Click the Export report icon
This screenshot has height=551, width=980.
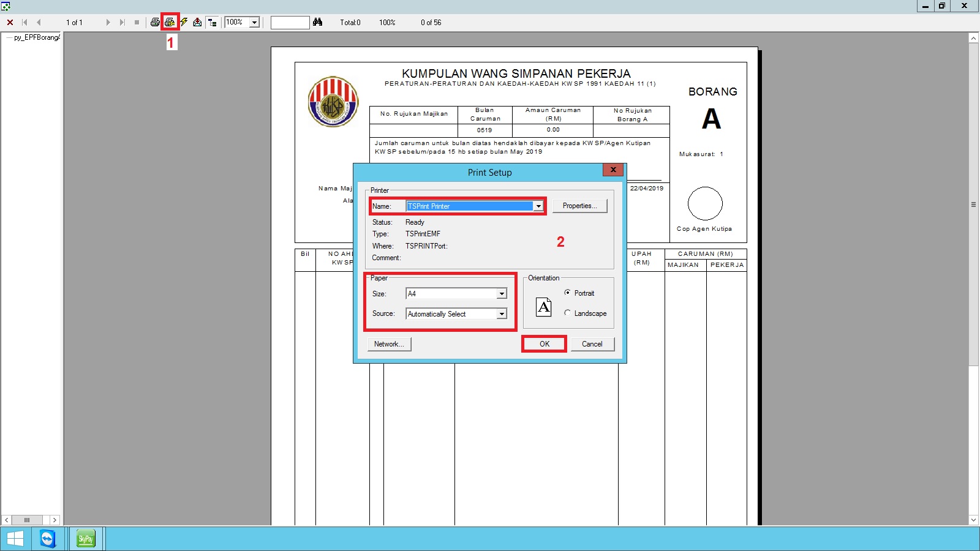(197, 22)
